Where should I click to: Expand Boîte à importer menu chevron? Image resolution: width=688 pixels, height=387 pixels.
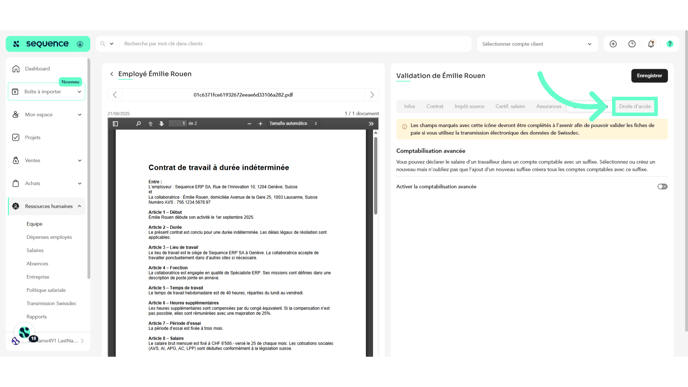pyautogui.click(x=79, y=92)
